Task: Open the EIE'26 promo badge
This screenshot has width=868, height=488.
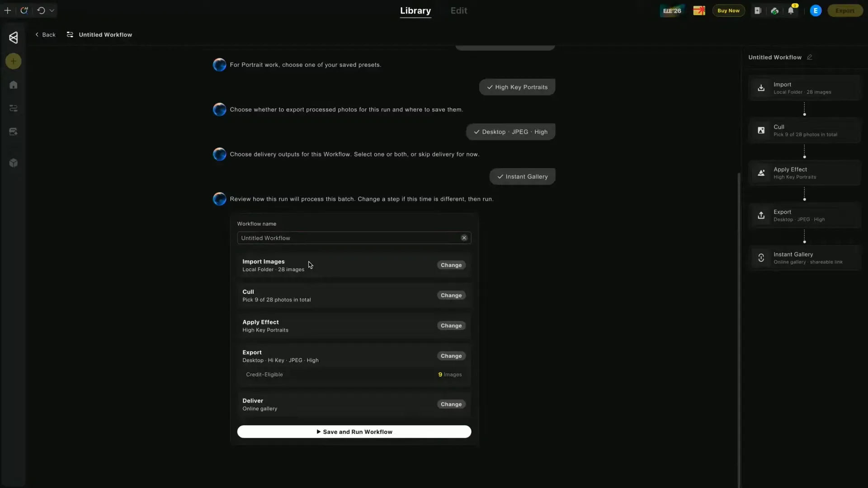Action: click(672, 10)
